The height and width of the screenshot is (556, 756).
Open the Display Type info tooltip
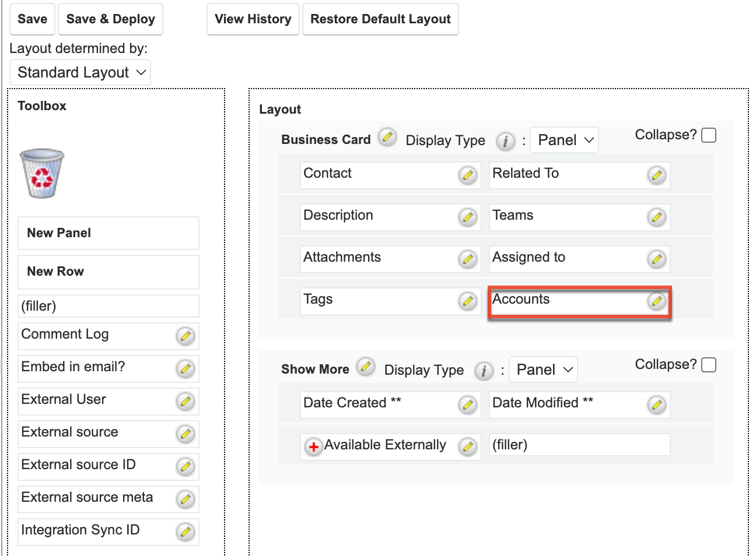pos(505,142)
